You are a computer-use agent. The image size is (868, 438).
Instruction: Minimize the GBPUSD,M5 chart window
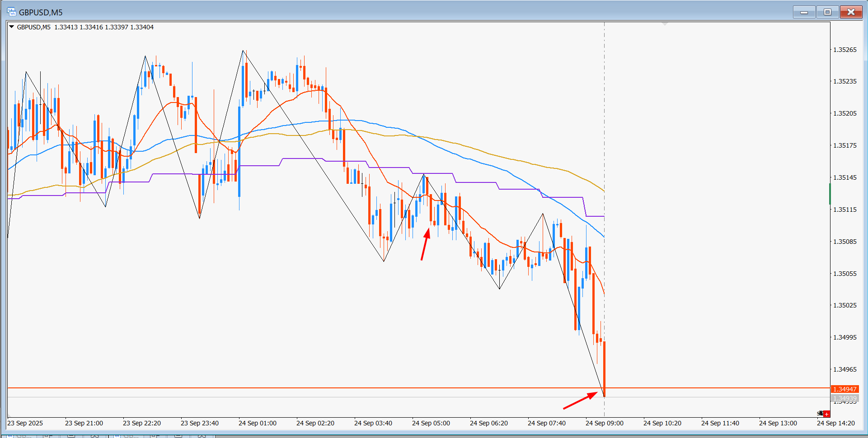point(804,12)
